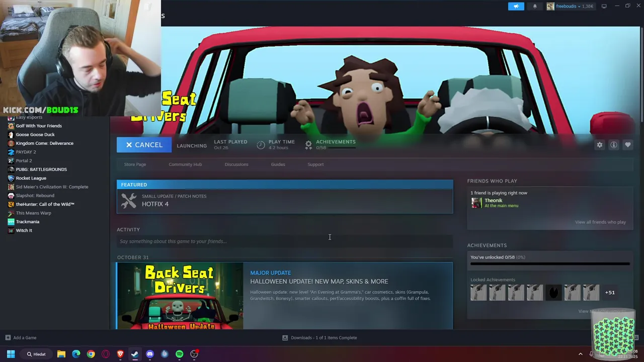Open the Play Time clock icon
This screenshot has height=362, width=644.
pos(261,145)
